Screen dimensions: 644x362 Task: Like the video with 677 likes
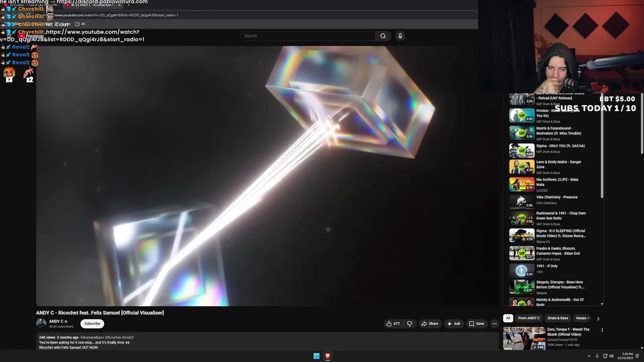pyautogui.click(x=393, y=324)
